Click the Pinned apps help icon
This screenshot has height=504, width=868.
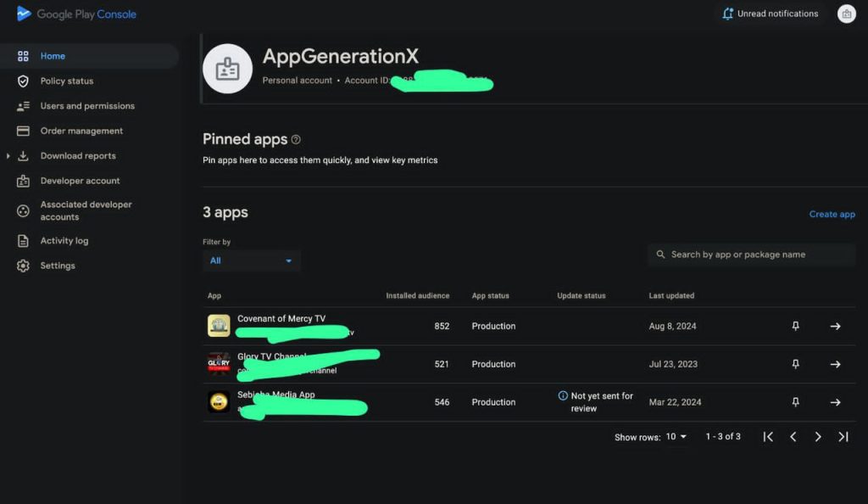(x=296, y=139)
